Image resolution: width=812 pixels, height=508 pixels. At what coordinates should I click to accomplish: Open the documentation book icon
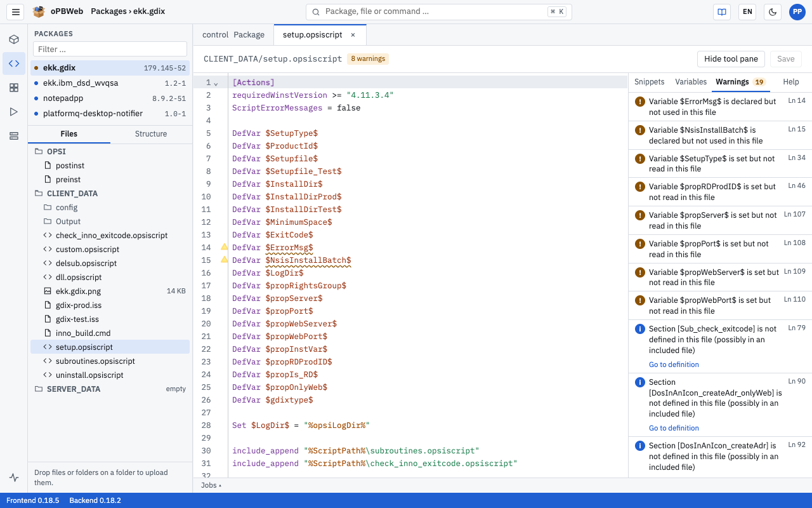click(722, 11)
